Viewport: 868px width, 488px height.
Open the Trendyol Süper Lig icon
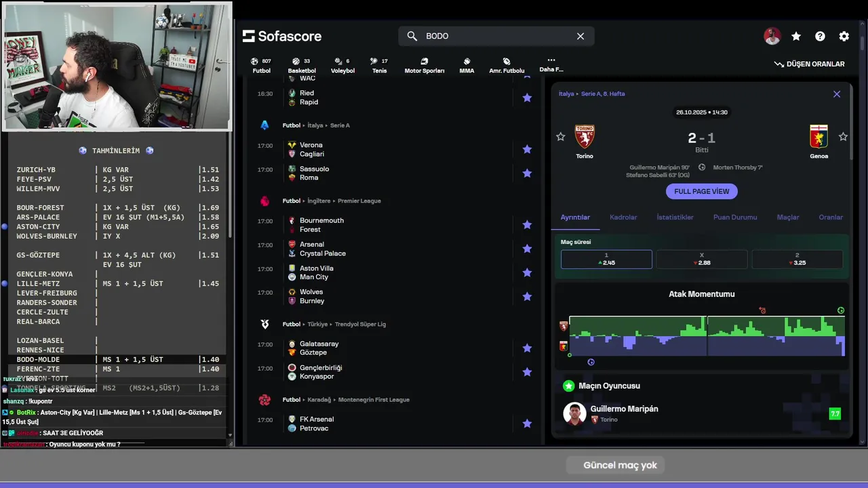pyautogui.click(x=264, y=324)
